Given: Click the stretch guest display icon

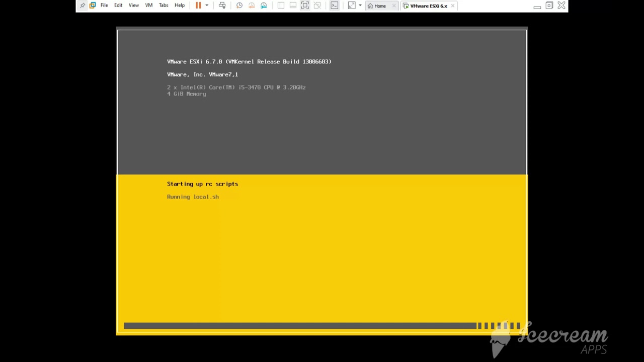Looking at the screenshot, I should pyautogui.click(x=352, y=6).
